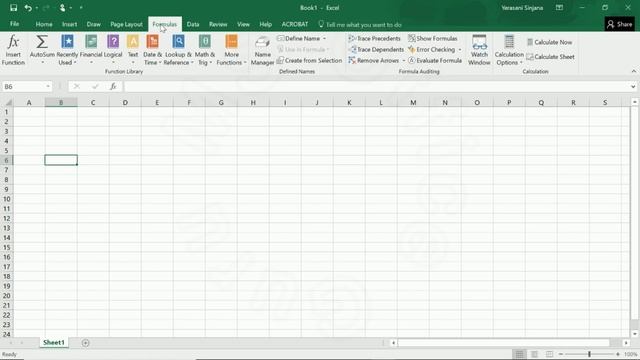The width and height of the screenshot is (640, 360).
Task: Select column D header
Action: pos(125,102)
